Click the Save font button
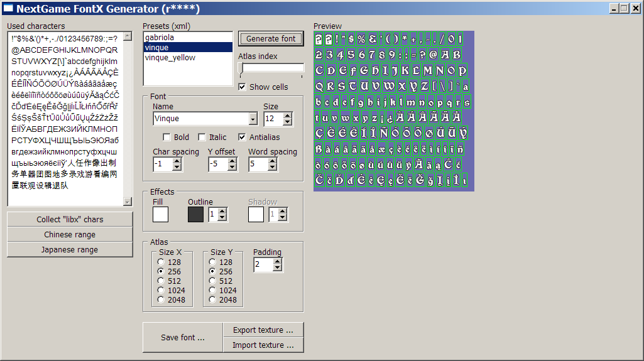The height and width of the screenshot is (361, 644). (x=183, y=338)
